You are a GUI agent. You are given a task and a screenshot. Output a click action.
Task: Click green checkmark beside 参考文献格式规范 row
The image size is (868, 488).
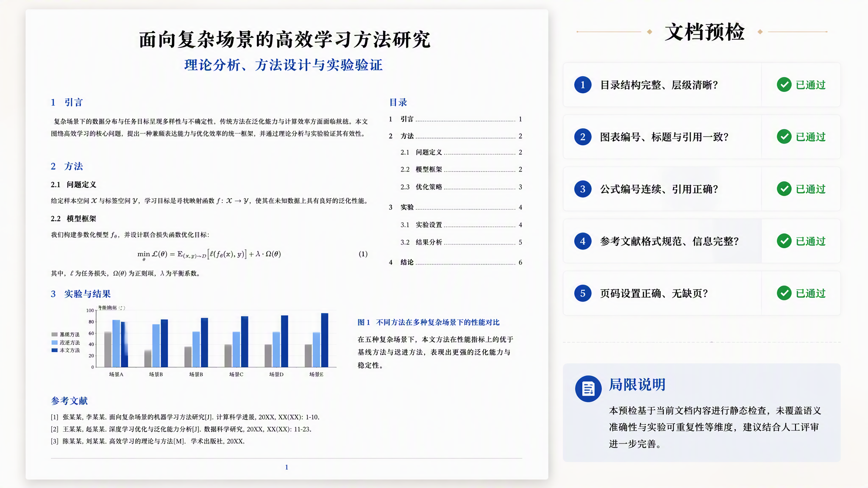pyautogui.click(x=784, y=241)
